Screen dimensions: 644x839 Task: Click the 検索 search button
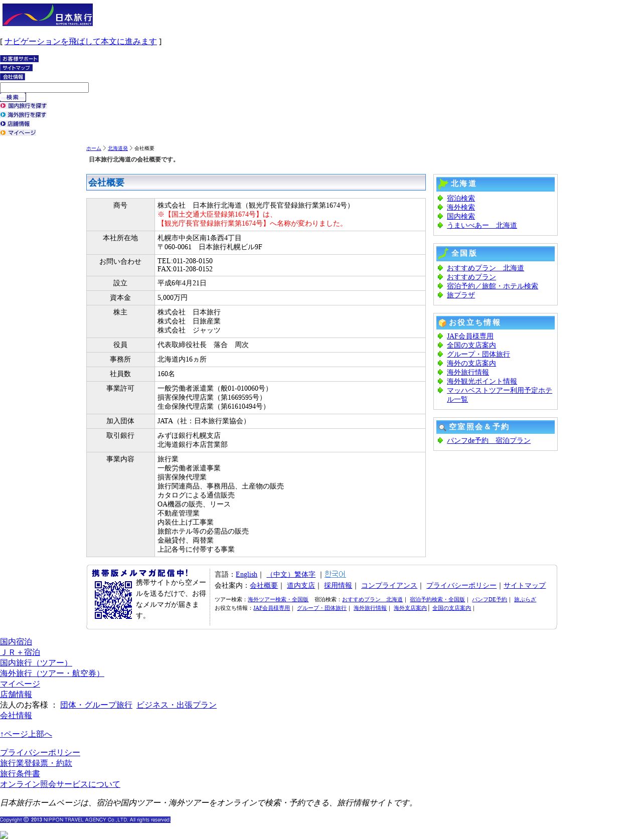[x=13, y=97]
